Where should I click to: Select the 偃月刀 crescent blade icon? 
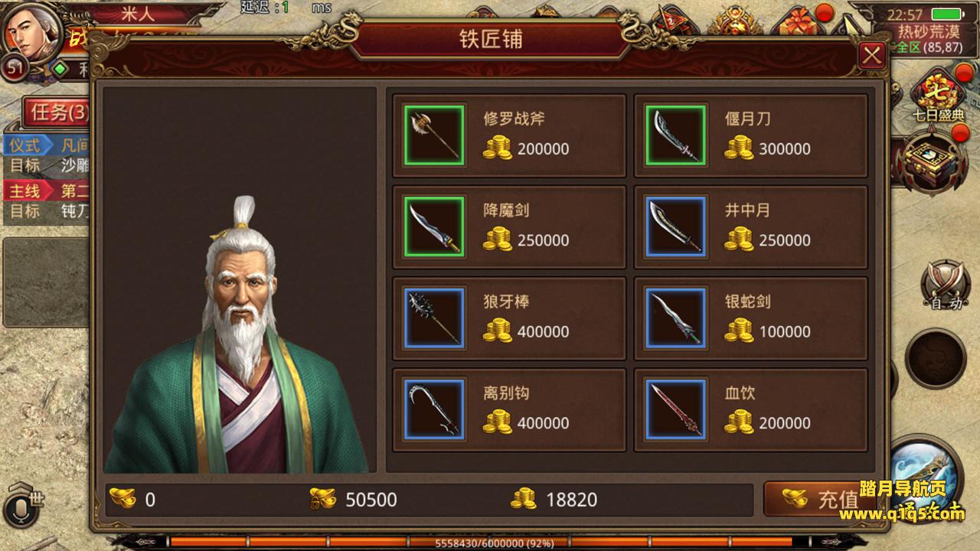click(x=675, y=135)
